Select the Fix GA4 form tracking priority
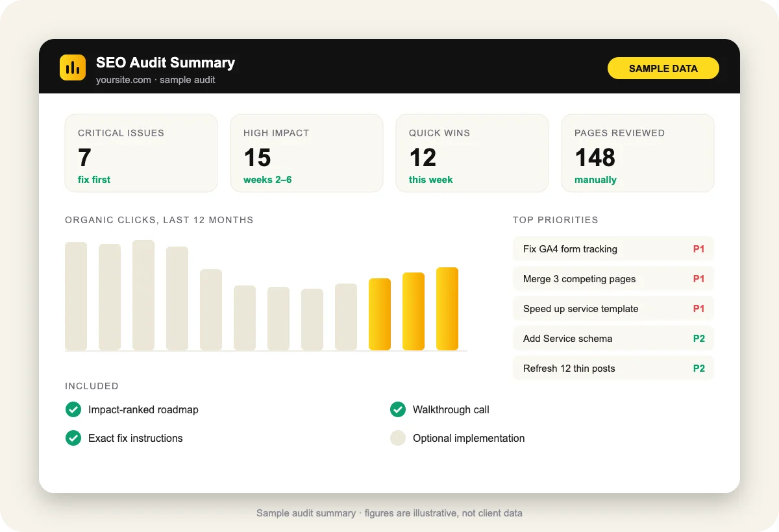The height and width of the screenshot is (532, 779). coord(613,249)
